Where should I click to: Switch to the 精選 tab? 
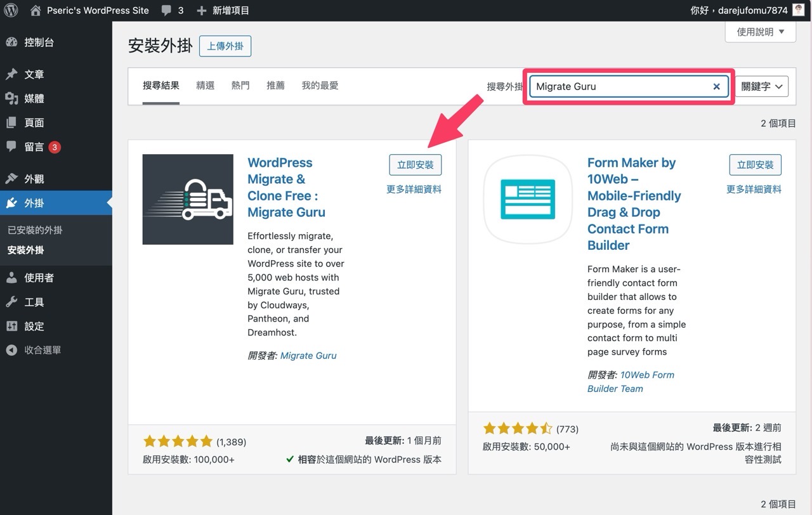coord(206,86)
